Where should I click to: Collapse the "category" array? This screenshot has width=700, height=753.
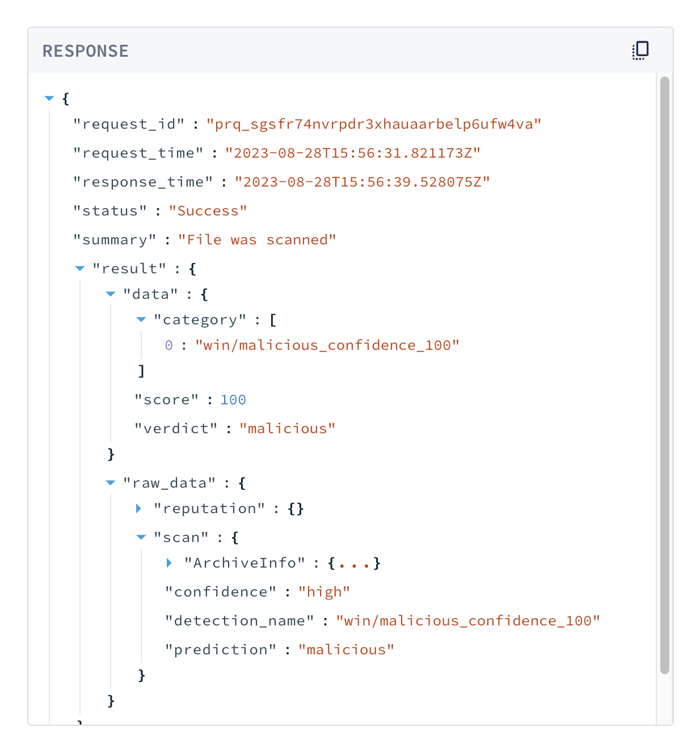(x=141, y=320)
